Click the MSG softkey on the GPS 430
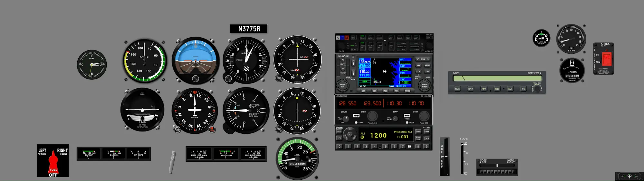The image size is (644, 181). coord(385,91)
